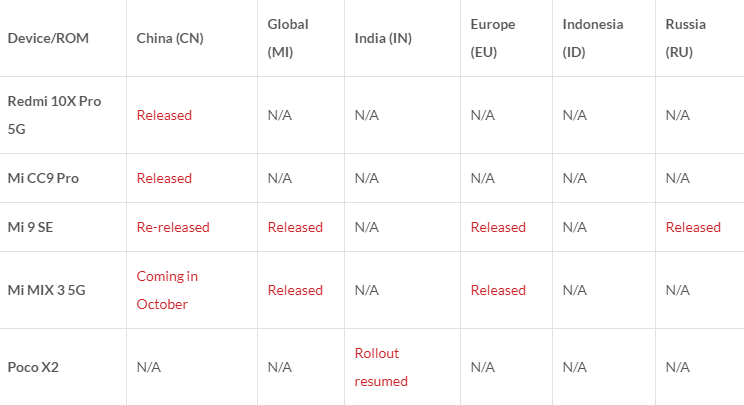744x405 pixels.
Task: Open Mi MIX 3 5G Global Released link
Action: pos(295,290)
